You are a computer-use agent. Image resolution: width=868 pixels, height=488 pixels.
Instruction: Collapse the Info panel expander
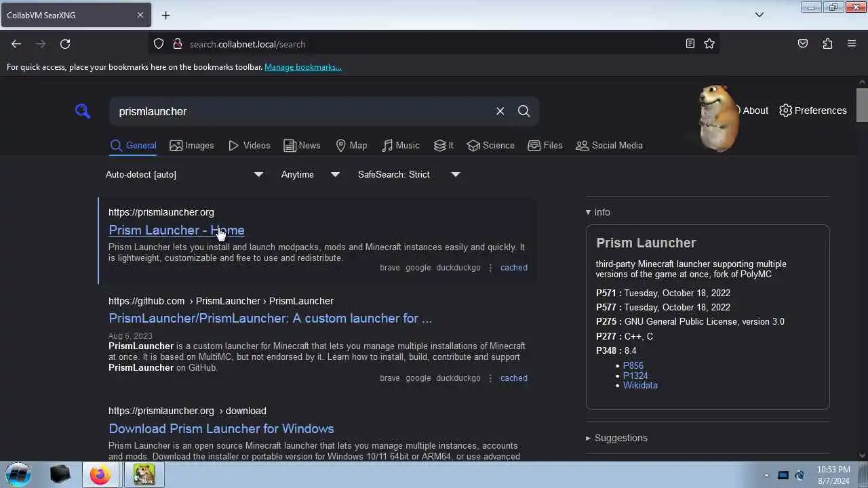597,212
